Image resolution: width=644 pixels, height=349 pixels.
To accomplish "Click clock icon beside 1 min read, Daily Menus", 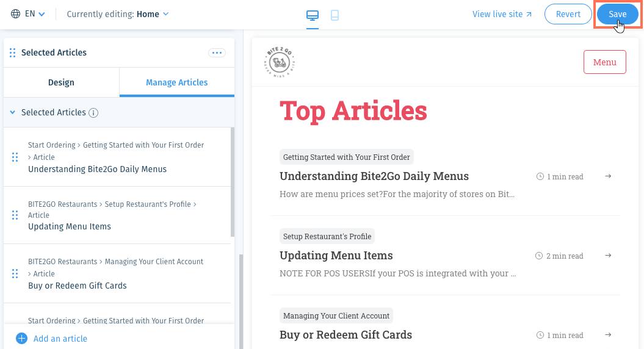I will coord(540,176).
